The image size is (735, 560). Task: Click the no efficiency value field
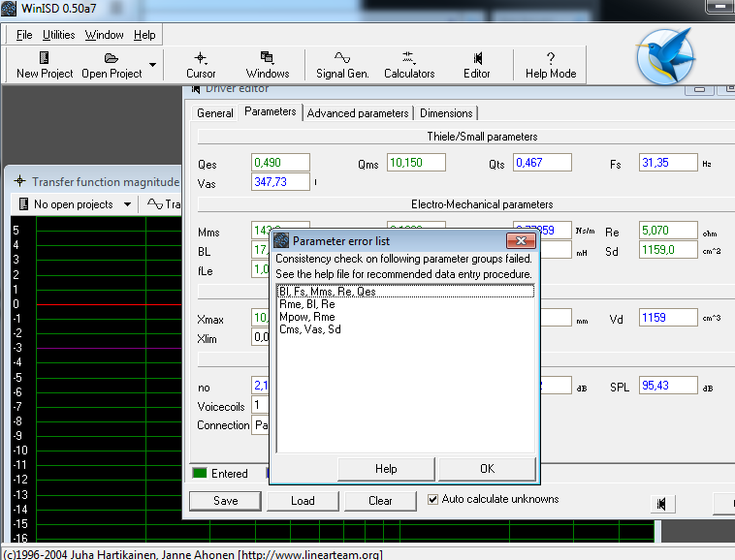261,386
